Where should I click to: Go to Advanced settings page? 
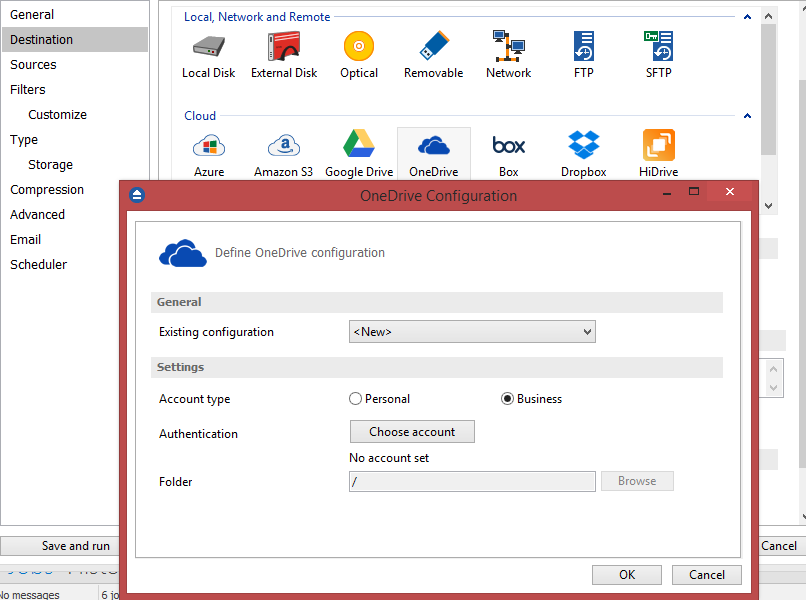(38, 214)
